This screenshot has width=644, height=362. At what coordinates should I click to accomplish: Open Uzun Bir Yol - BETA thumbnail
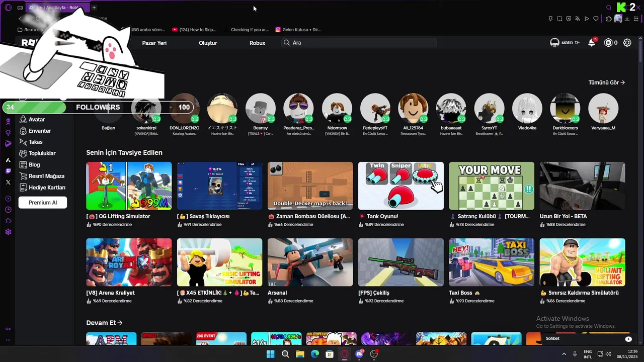click(x=582, y=186)
